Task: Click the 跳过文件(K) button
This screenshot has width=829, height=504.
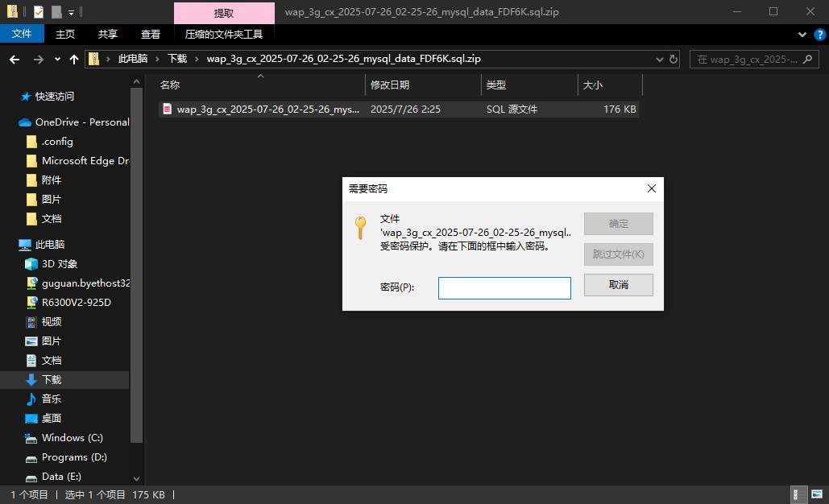Action: 618,254
